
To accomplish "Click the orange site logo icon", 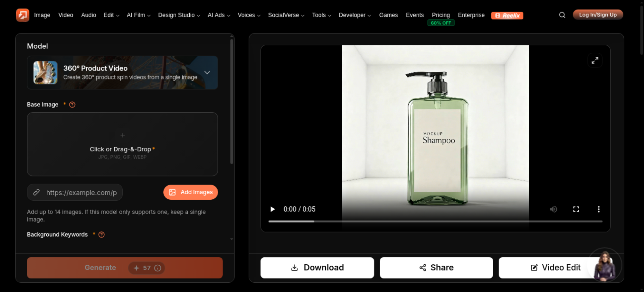I will pos(23,15).
